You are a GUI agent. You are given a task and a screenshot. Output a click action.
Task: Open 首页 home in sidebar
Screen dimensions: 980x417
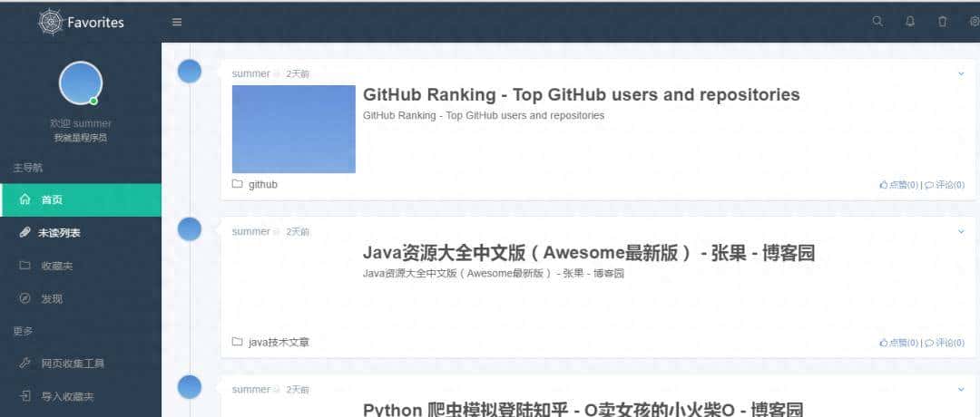click(81, 199)
